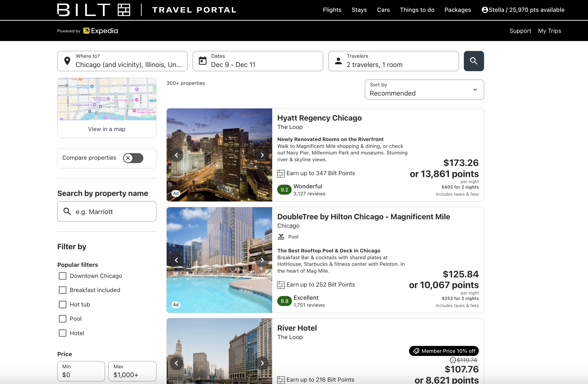Click the info icon beside $119.74
Viewport: 588px width, 384px height.
pyautogui.click(x=453, y=360)
